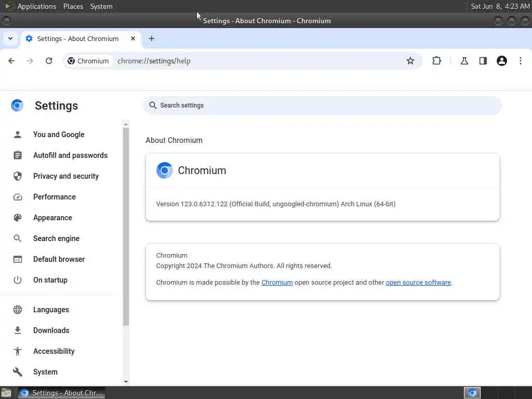Click the power icon beside On startup
The image size is (532, 399).
18,280
